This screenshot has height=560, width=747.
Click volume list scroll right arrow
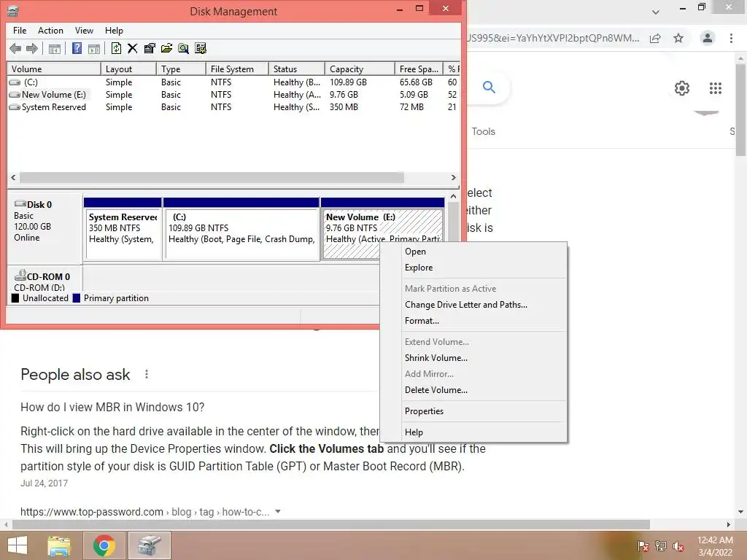pos(454,178)
